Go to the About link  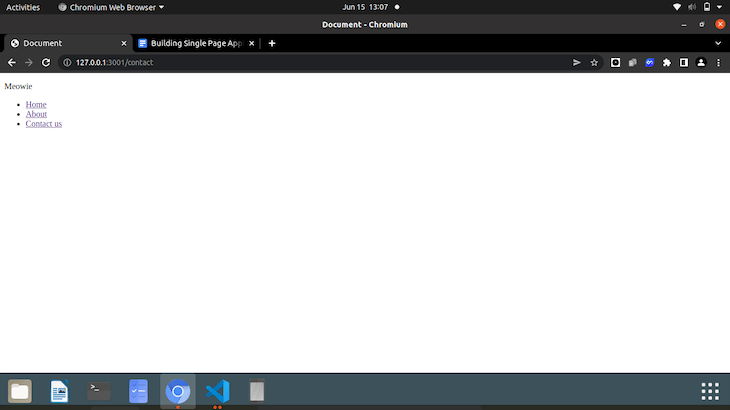(36, 114)
